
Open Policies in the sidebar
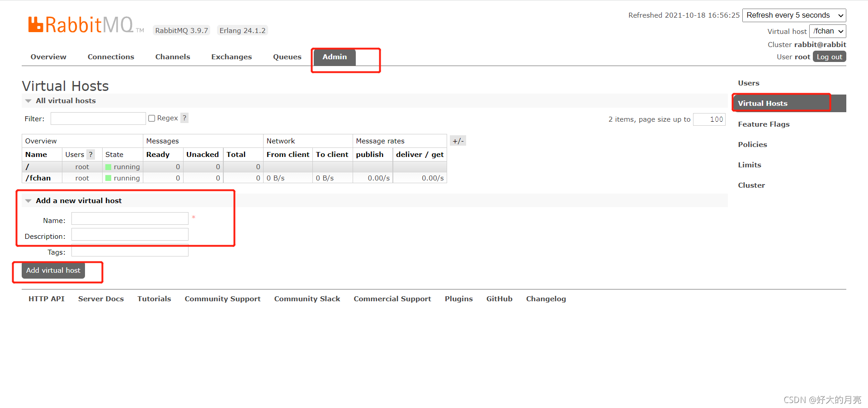point(752,145)
